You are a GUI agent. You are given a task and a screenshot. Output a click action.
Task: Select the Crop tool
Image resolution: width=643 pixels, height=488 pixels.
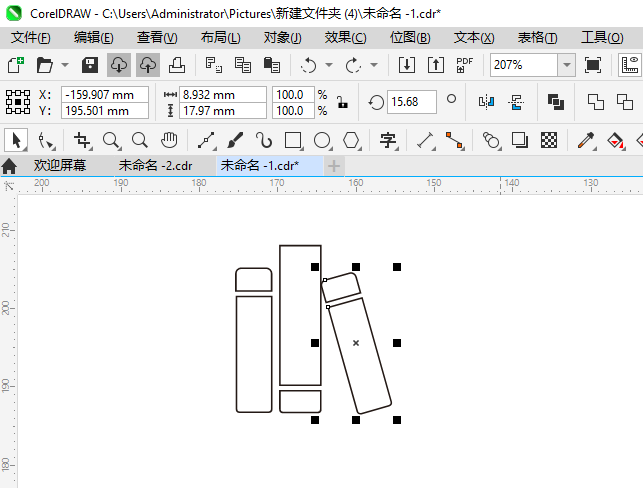pyautogui.click(x=82, y=140)
